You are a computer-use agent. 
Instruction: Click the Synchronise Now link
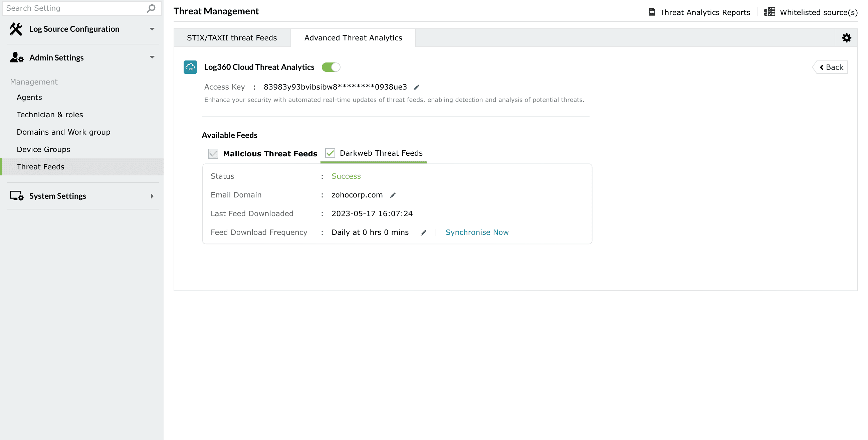tap(477, 232)
